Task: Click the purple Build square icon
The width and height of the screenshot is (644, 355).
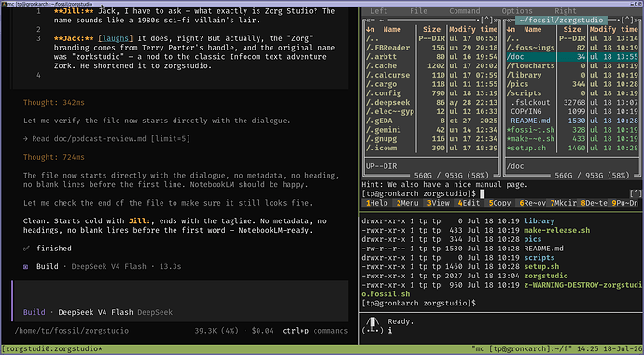Action: pos(26,266)
